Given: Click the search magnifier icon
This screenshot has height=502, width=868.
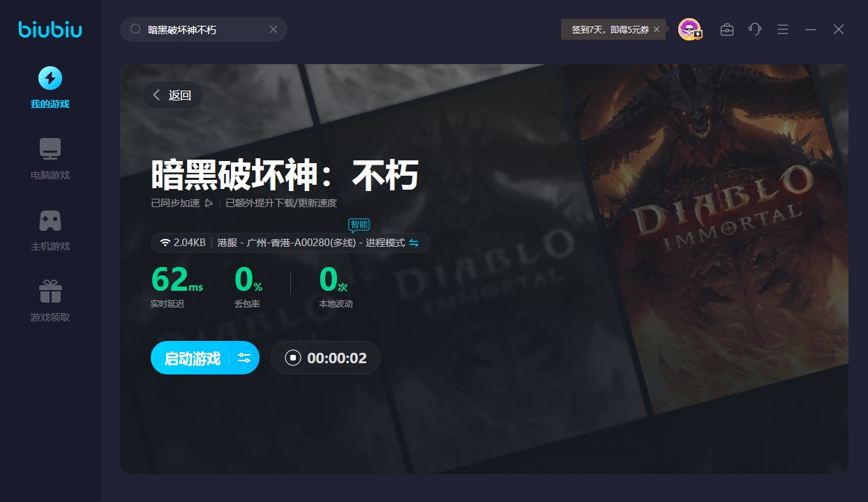Looking at the screenshot, I should (x=136, y=29).
